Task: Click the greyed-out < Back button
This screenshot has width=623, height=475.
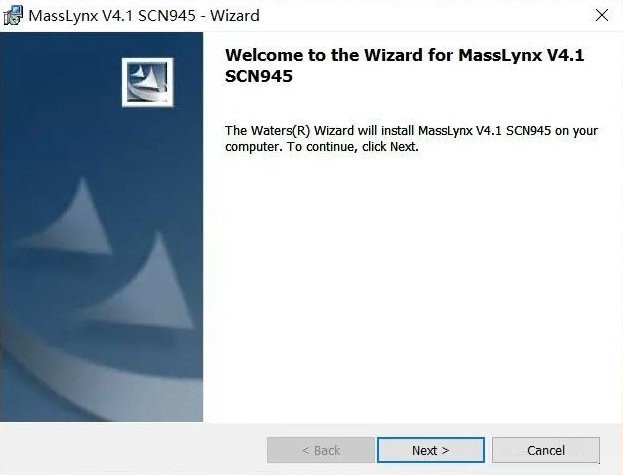Action: [321, 450]
